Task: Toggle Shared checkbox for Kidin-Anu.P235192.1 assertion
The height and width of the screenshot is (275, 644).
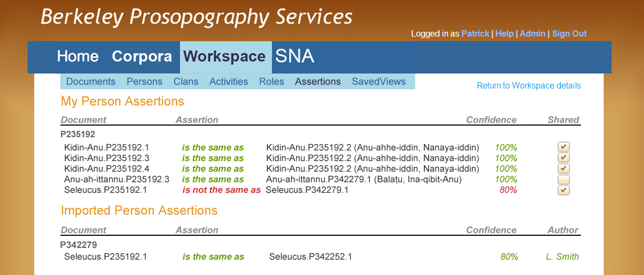Action: click(563, 147)
